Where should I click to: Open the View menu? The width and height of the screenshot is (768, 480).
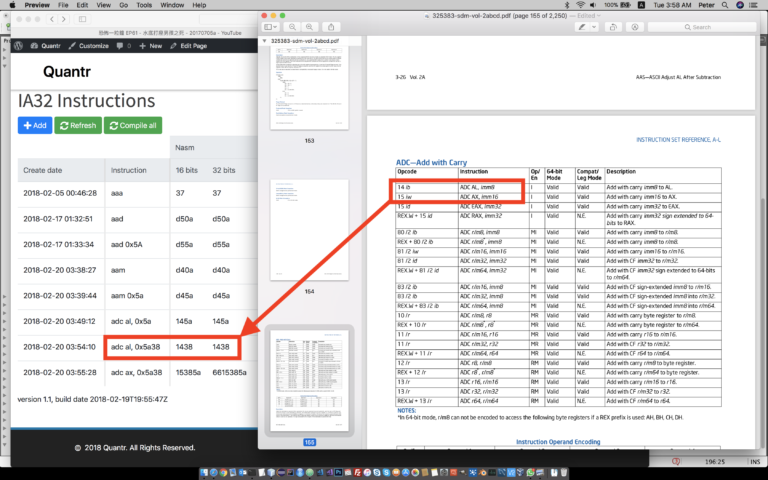click(103, 5)
